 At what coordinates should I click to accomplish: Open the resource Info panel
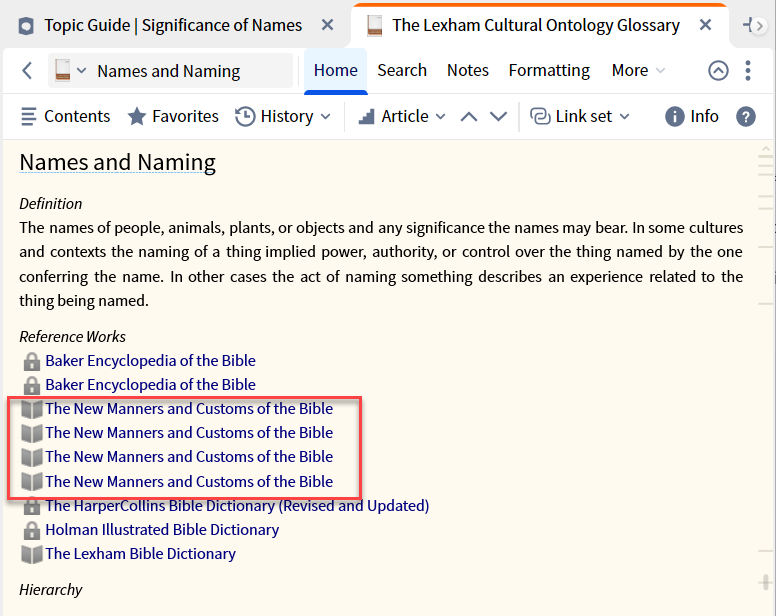[x=691, y=116]
